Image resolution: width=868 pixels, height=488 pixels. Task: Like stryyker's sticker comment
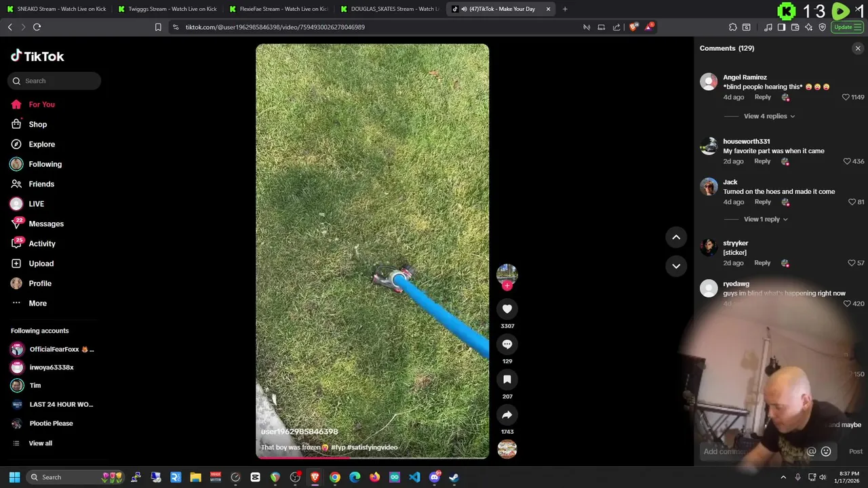tap(852, 263)
